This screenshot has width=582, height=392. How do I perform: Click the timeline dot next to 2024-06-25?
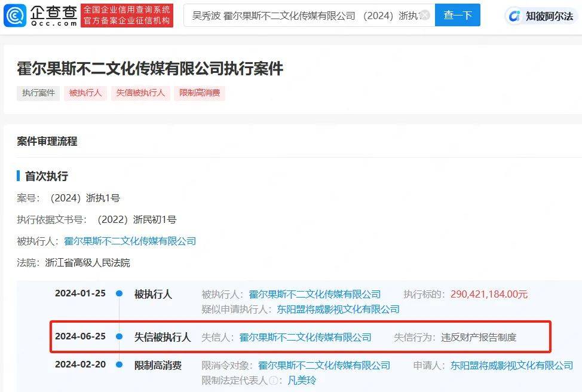click(x=120, y=337)
